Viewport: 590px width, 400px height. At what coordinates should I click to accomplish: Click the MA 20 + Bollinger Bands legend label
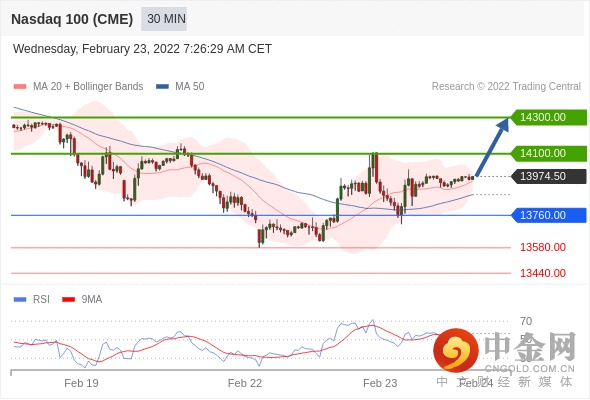pos(88,87)
